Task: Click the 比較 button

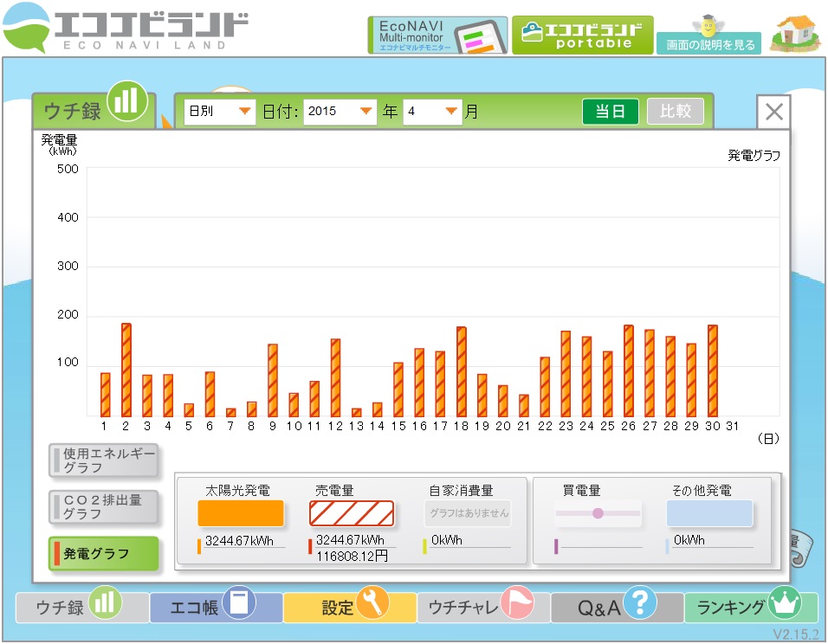Action: (x=676, y=112)
